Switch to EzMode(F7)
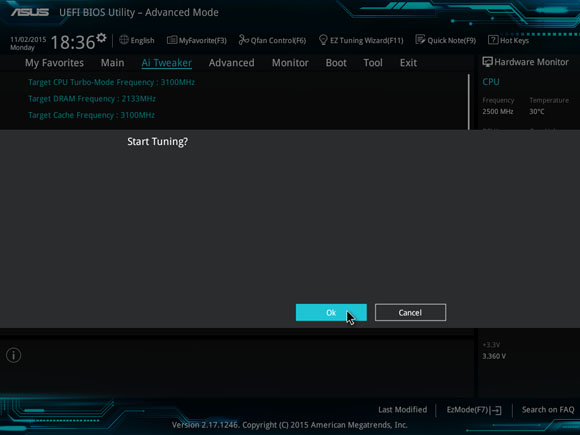The image size is (580, 435). 474,410
